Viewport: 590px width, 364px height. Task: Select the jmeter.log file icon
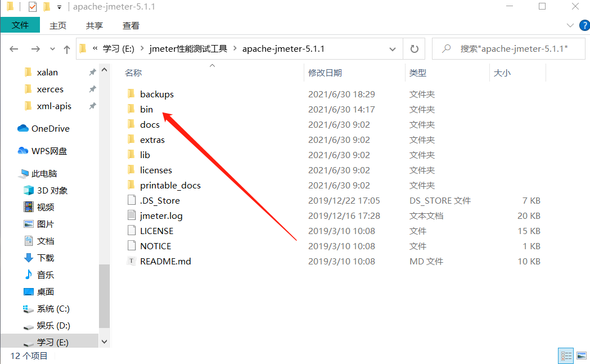(131, 215)
